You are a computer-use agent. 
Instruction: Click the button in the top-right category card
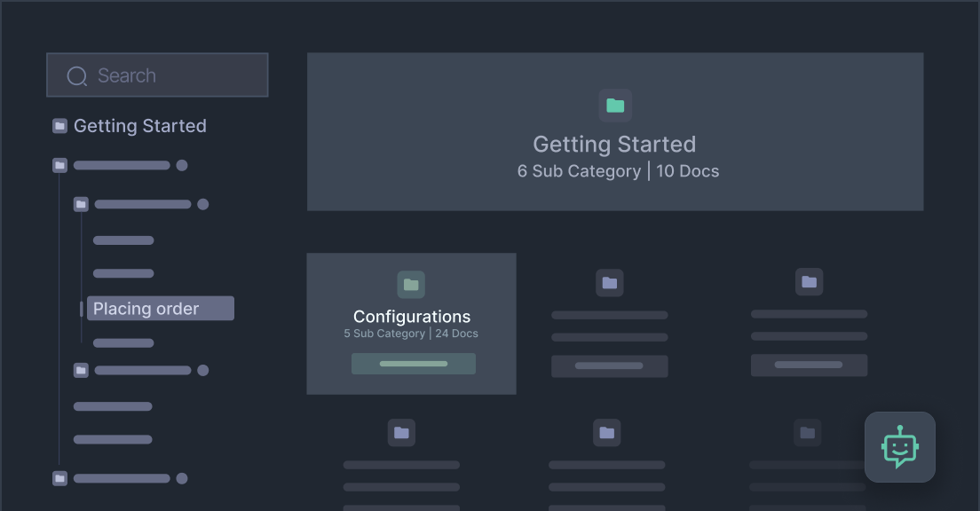(809, 365)
